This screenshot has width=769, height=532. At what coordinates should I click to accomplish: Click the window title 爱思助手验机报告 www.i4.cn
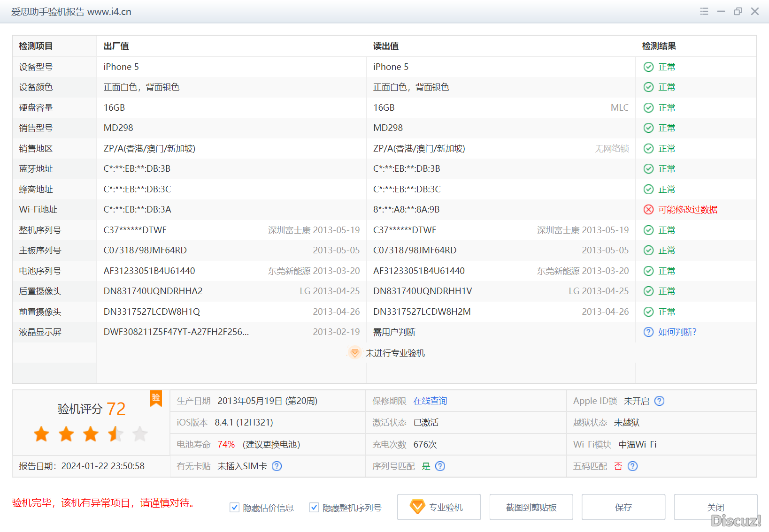point(71,12)
